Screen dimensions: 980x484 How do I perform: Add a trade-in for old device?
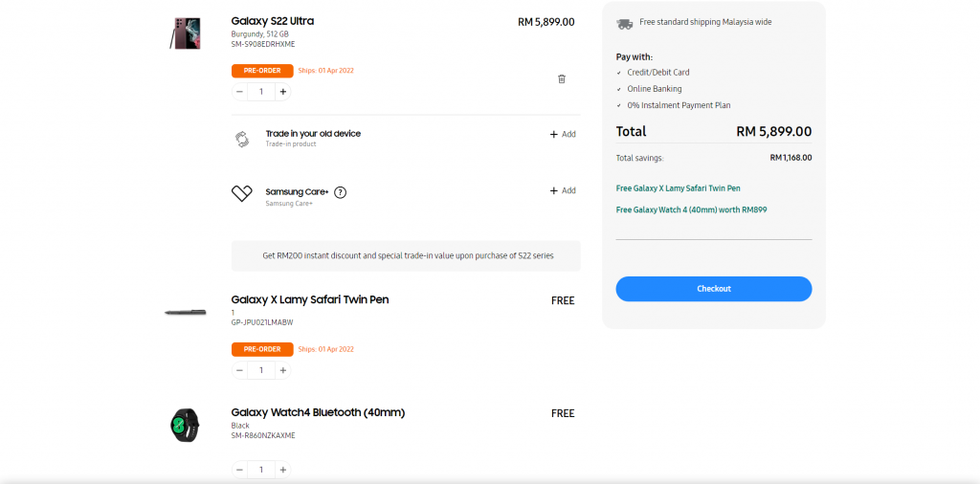563,135
